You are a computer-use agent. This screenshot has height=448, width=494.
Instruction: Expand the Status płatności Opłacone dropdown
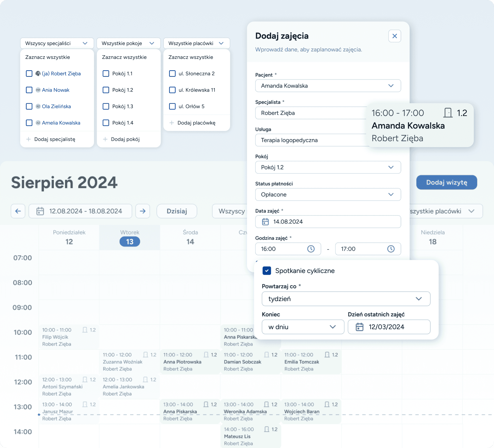328,195
